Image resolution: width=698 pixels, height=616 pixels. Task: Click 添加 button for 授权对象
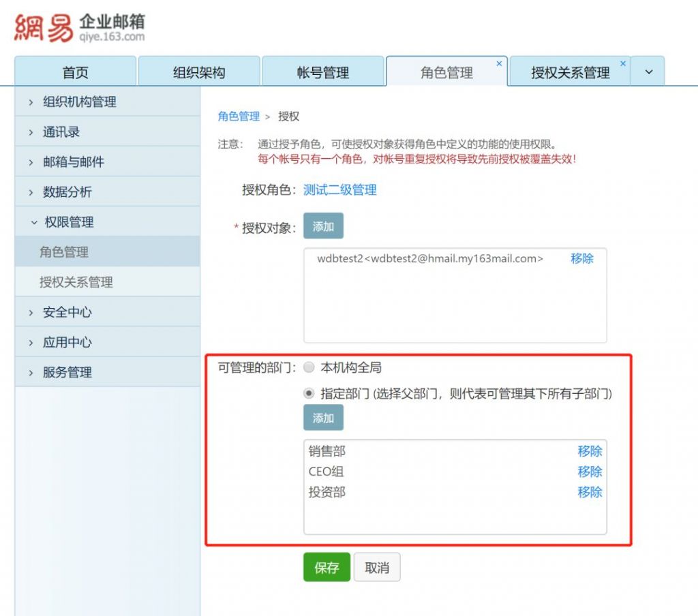coord(323,226)
